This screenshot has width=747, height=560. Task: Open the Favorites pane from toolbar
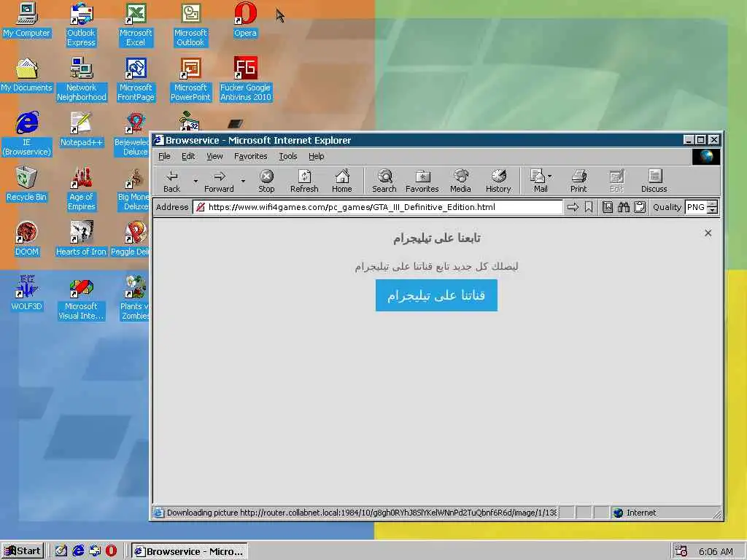422,182
